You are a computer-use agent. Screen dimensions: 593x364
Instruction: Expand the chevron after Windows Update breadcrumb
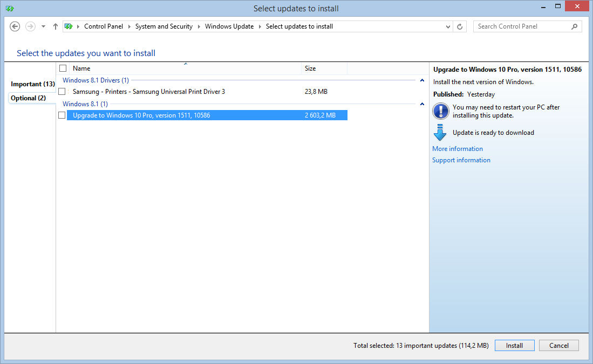260,26
